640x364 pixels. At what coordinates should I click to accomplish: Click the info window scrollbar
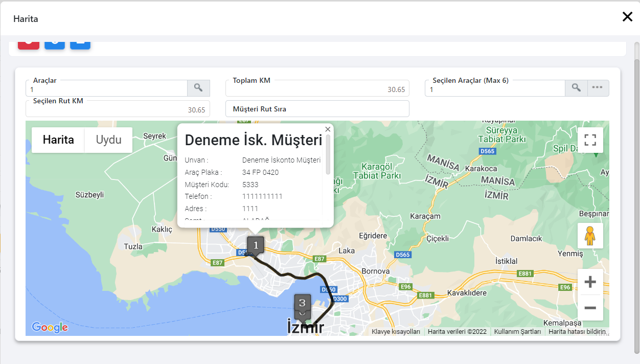click(x=328, y=154)
